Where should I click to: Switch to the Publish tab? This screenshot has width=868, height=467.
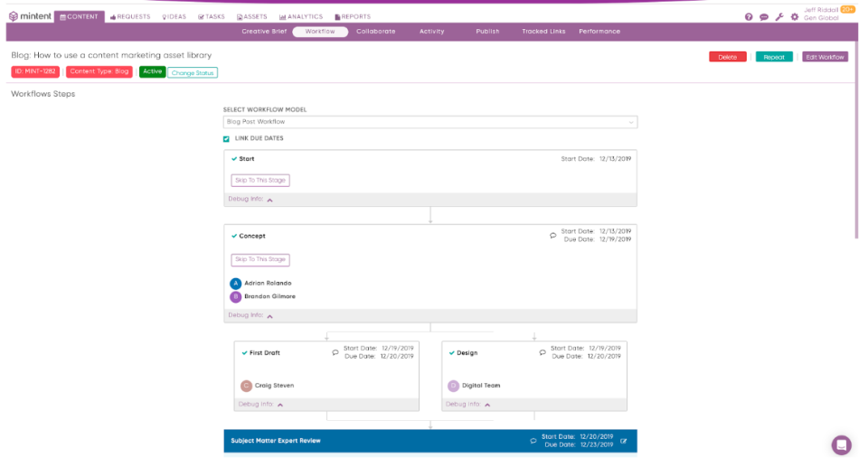click(487, 32)
